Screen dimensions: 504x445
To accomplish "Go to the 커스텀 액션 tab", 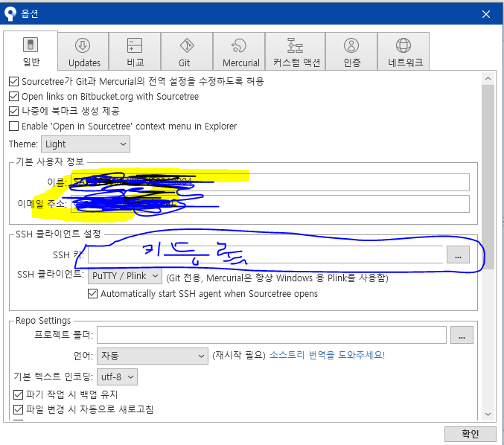I will tap(296, 51).
